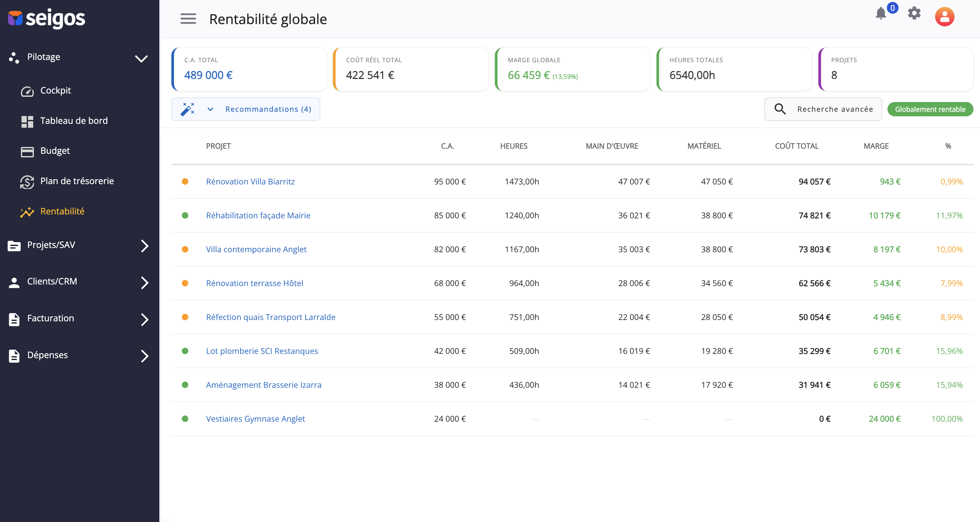Open Réhabilitation façade Mairie project
The width and height of the screenshot is (980, 522).
(258, 215)
